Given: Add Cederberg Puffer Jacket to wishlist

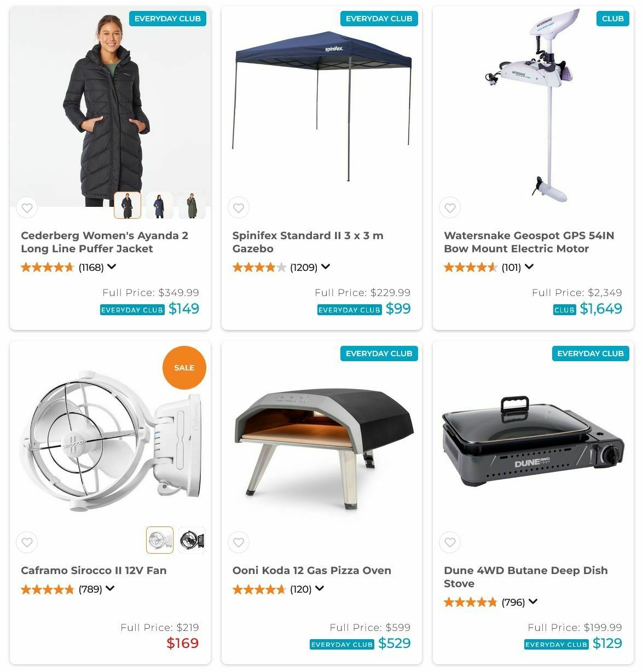Looking at the screenshot, I should click(27, 207).
